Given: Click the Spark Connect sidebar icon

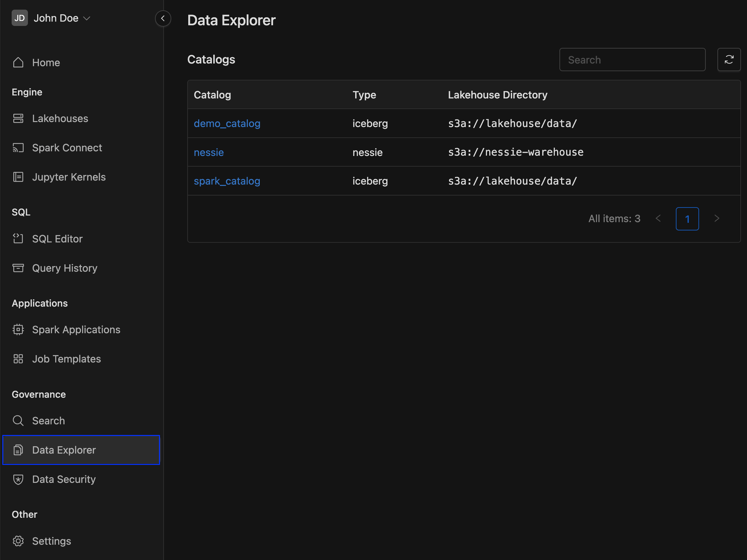Looking at the screenshot, I should tap(18, 148).
